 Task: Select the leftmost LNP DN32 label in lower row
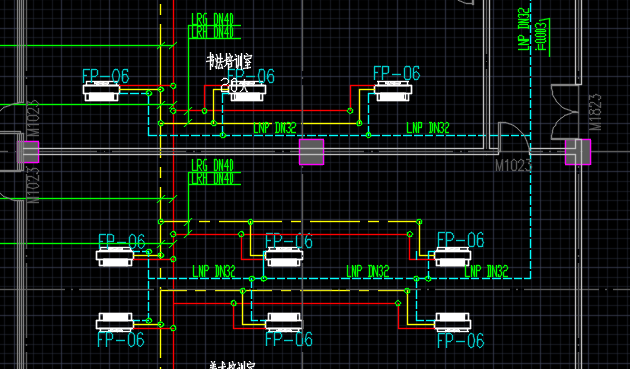[214, 272]
